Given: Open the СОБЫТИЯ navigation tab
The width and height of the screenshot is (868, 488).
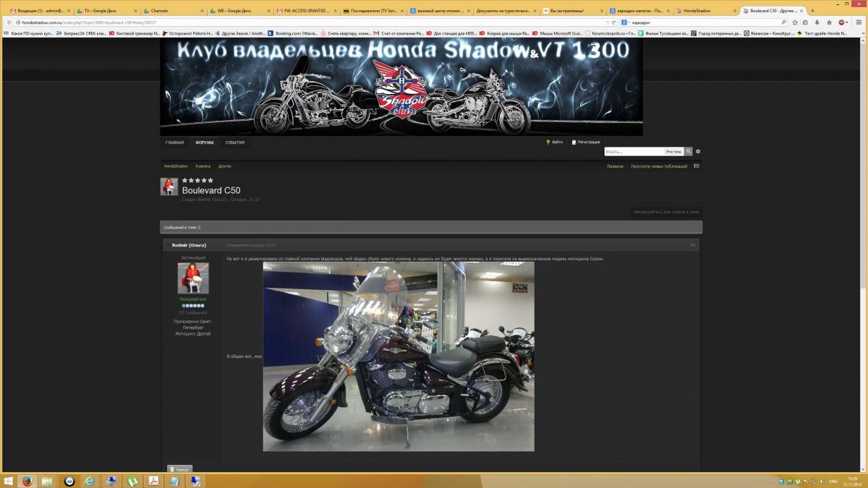Looking at the screenshot, I should [234, 142].
